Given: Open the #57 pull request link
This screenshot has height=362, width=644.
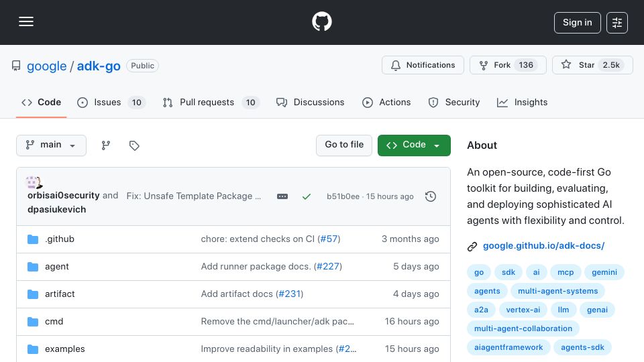Looking at the screenshot, I should tap(329, 239).
